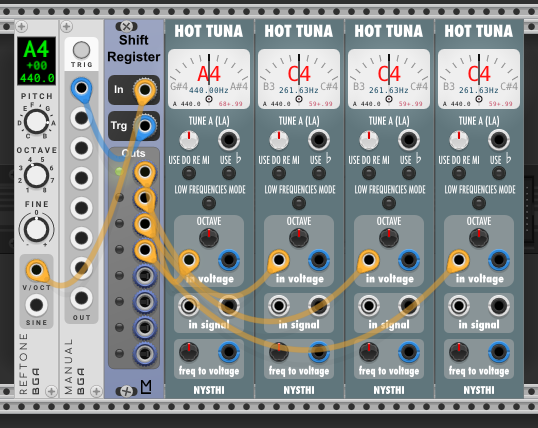Click the C4 tuner meter on second Hot Tuna

(x=299, y=79)
